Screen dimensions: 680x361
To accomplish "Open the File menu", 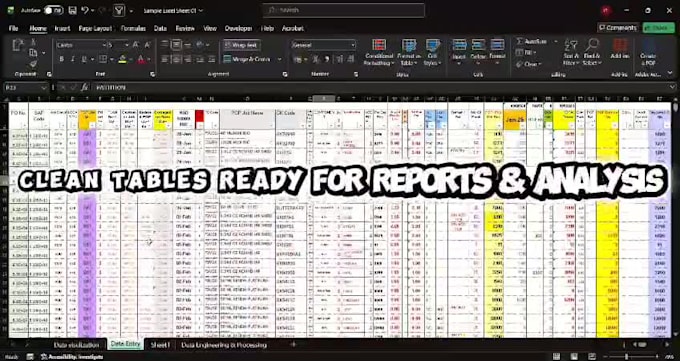I will (x=13, y=28).
